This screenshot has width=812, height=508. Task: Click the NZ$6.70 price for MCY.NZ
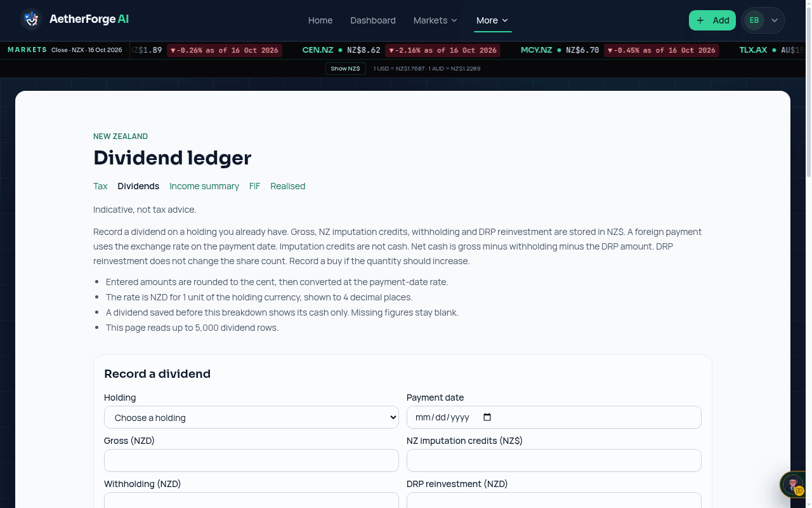coord(582,50)
